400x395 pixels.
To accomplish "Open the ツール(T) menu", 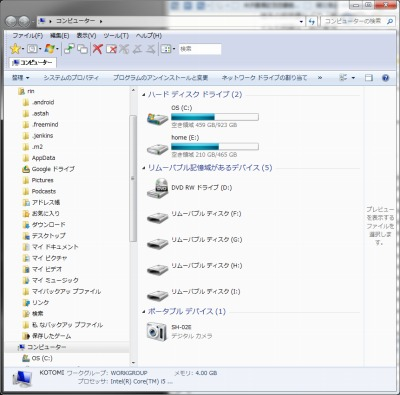I will click(116, 36).
